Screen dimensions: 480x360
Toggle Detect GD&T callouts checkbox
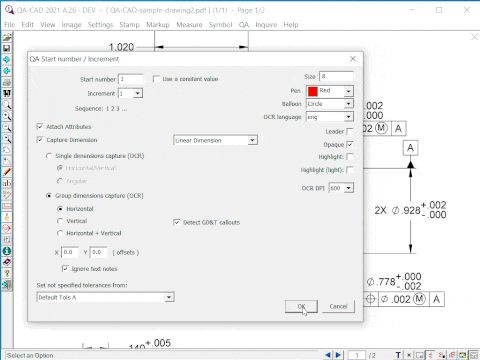(x=177, y=222)
